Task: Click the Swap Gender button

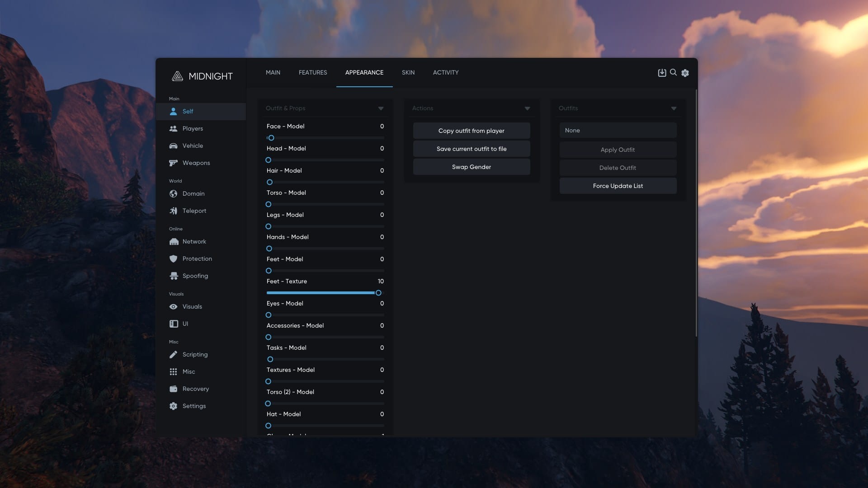Action: click(472, 167)
